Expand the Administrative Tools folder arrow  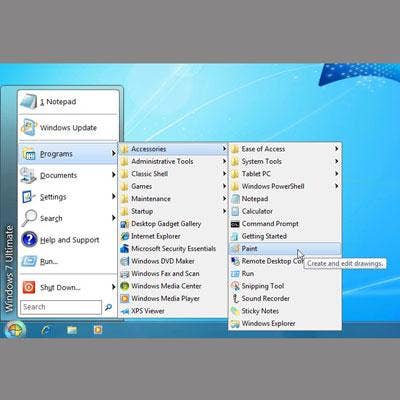[x=224, y=161]
